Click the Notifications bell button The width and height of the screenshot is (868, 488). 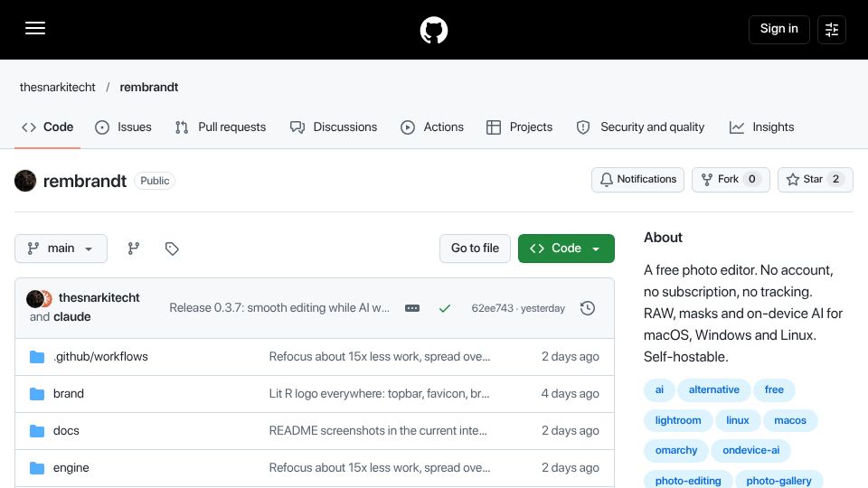[637, 179]
